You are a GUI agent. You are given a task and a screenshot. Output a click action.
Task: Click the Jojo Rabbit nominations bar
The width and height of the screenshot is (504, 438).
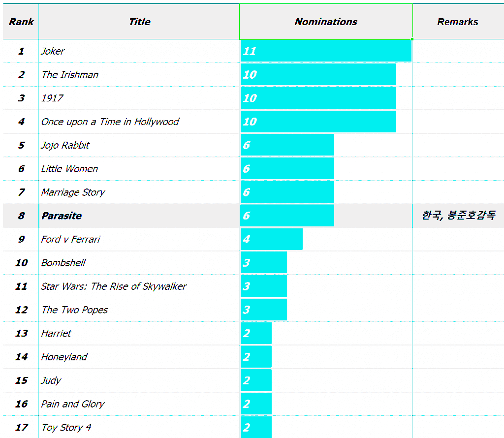pyautogui.click(x=287, y=145)
